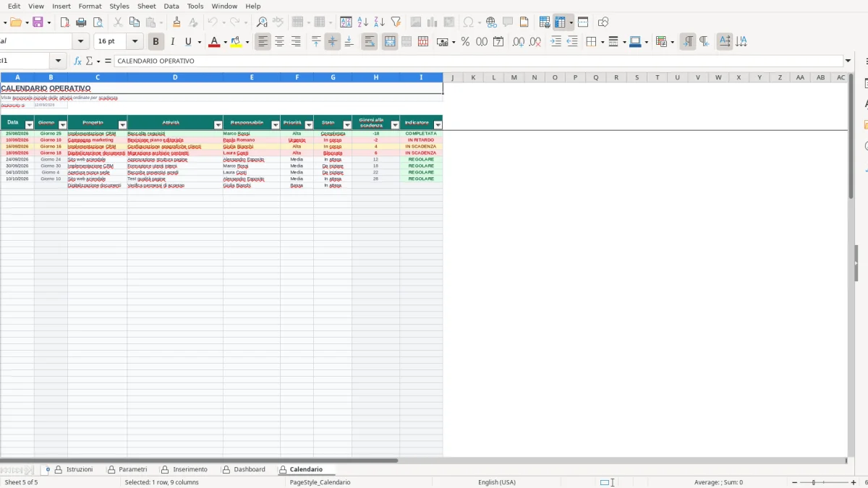The image size is (868, 488).
Task: Toggle center vertically alignment
Action: point(332,42)
